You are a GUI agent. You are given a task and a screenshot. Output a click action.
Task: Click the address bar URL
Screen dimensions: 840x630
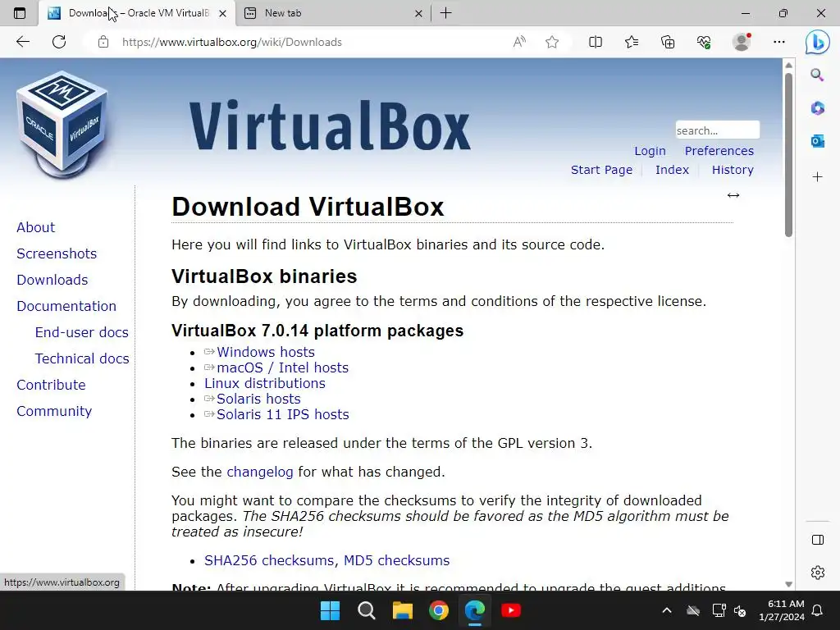tap(231, 42)
